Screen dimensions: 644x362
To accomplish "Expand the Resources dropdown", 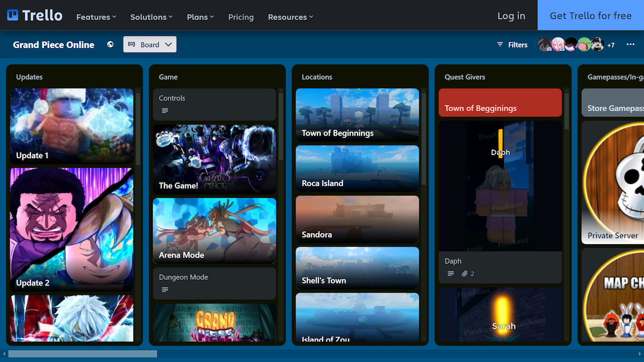I will point(290,17).
